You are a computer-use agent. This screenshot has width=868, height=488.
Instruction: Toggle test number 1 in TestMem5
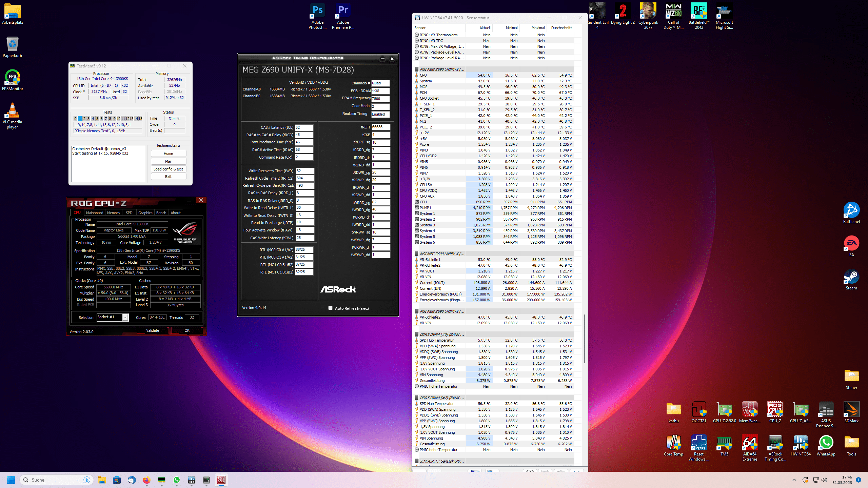coord(80,119)
